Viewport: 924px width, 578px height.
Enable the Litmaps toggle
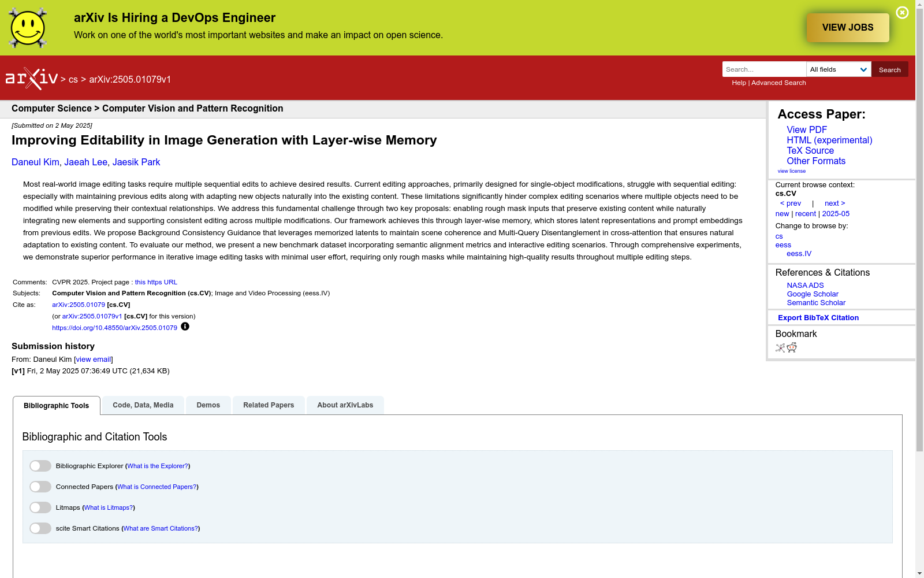pyautogui.click(x=40, y=507)
